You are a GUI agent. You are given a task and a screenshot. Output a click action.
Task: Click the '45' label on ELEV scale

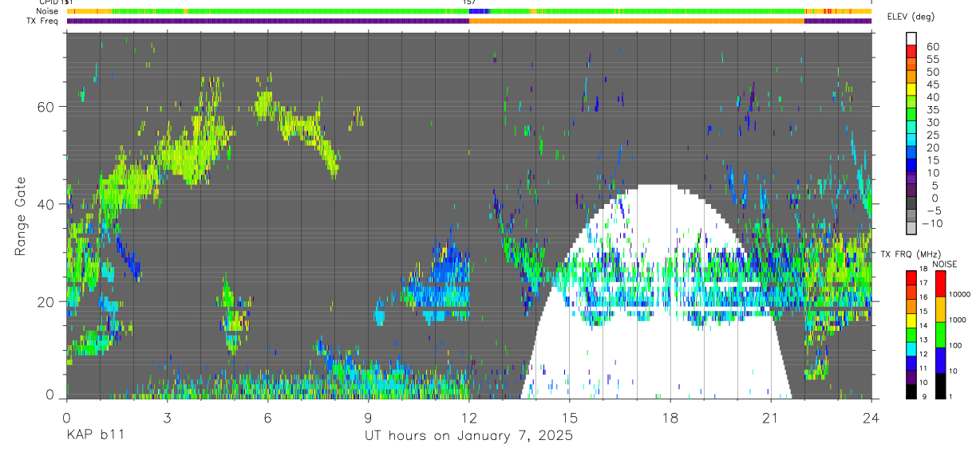coord(931,84)
